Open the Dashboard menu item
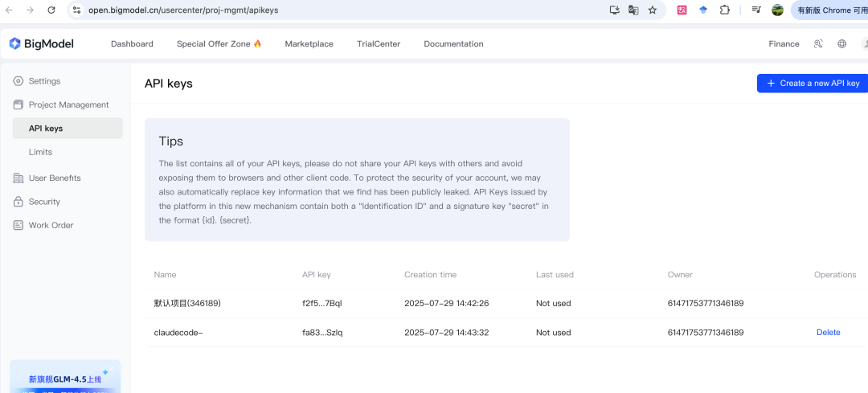 click(132, 43)
